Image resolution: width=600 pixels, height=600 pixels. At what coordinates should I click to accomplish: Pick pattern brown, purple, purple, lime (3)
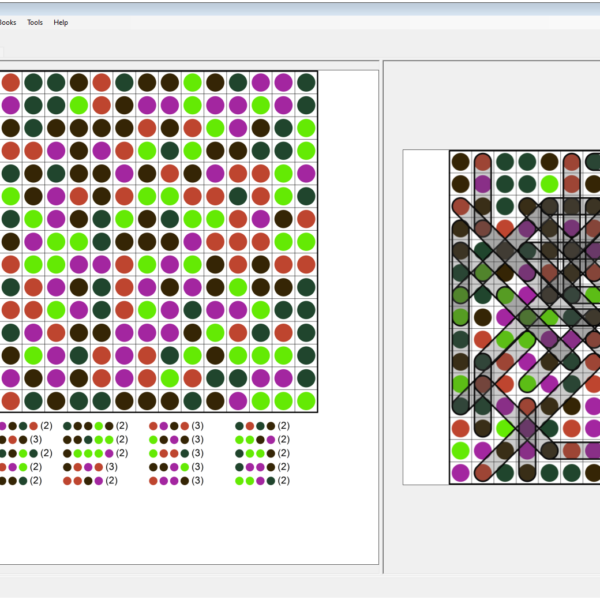point(169,467)
